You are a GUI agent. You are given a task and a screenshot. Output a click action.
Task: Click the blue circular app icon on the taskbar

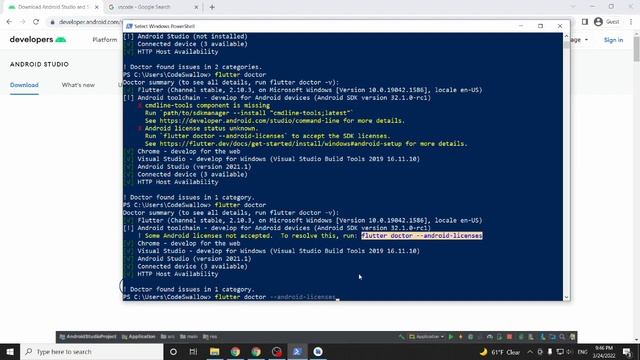(x=318, y=351)
